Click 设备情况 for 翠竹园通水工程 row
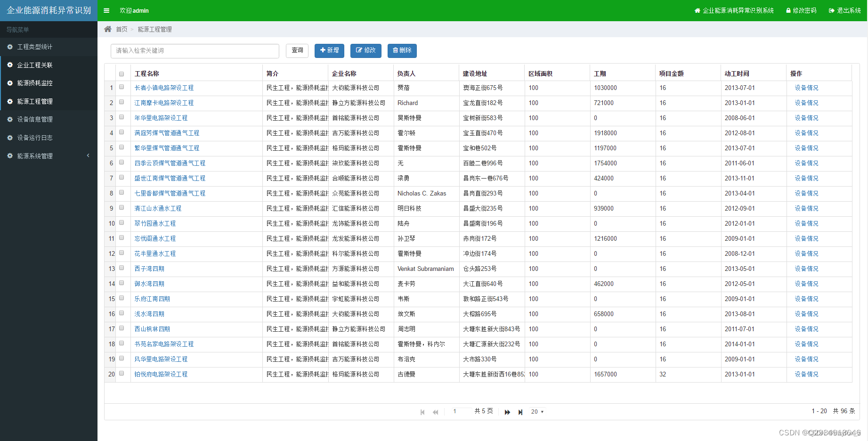Image resolution: width=868 pixels, height=441 pixels. pyautogui.click(x=806, y=223)
